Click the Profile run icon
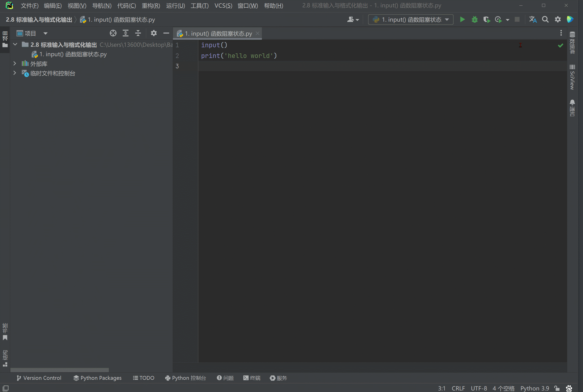Image resolution: width=583 pixels, height=392 pixels. [x=499, y=19]
